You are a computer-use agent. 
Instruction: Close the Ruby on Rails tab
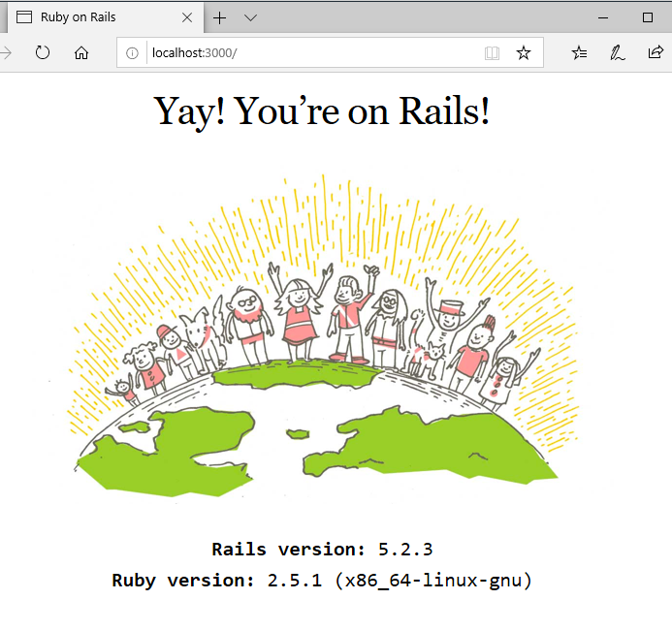pyautogui.click(x=187, y=17)
